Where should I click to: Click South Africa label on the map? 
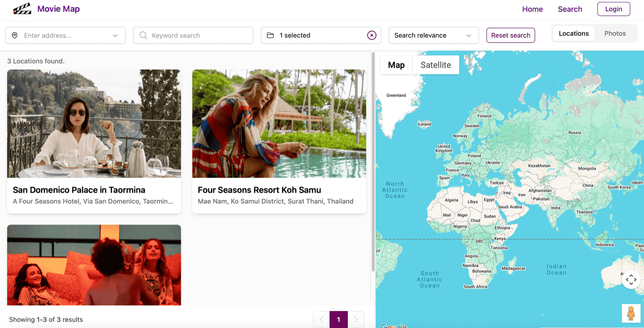click(475, 287)
